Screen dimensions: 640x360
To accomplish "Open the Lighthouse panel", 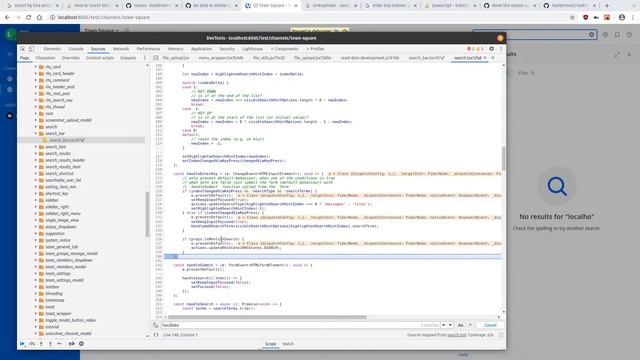I will 253,49.
